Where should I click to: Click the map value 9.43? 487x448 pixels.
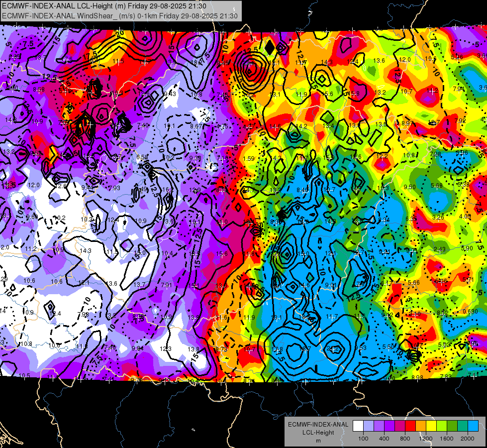point(170,94)
